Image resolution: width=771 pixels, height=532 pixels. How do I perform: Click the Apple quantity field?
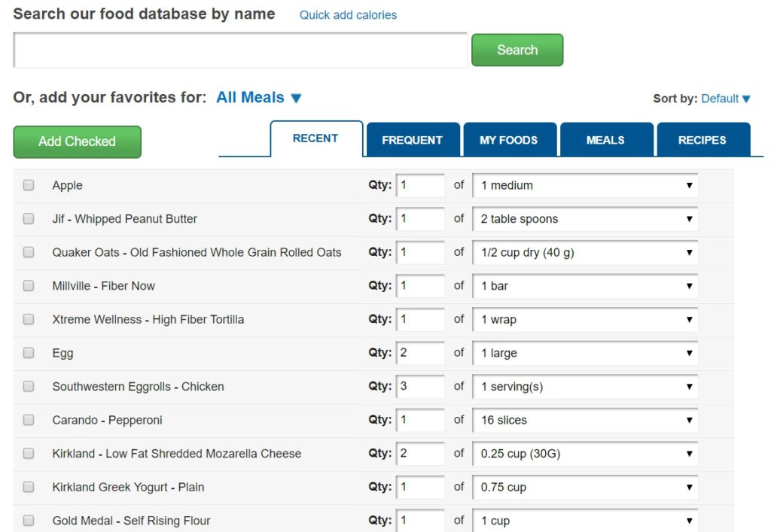(x=420, y=185)
